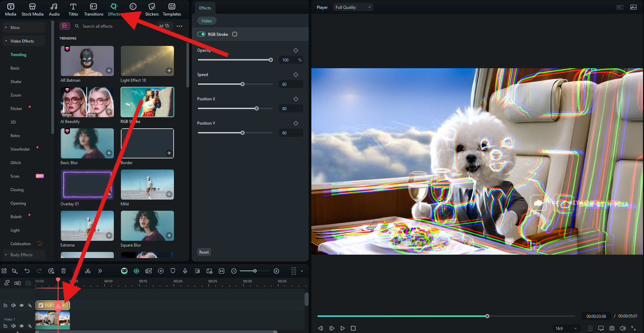Viewport: 644px width, 333px height.
Task: Hide the RGB Stroke effect track
Action: tap(22, 305)
